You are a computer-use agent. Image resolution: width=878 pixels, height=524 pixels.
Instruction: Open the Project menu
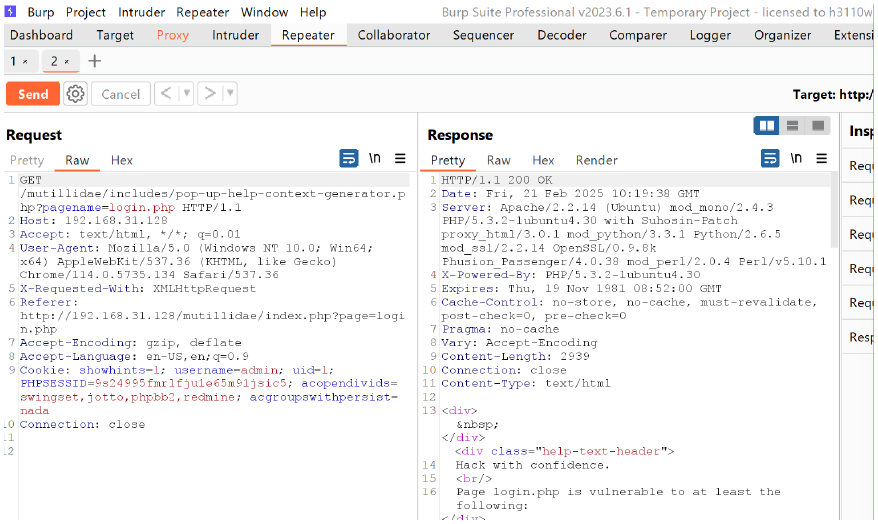[x=86, y=12]
